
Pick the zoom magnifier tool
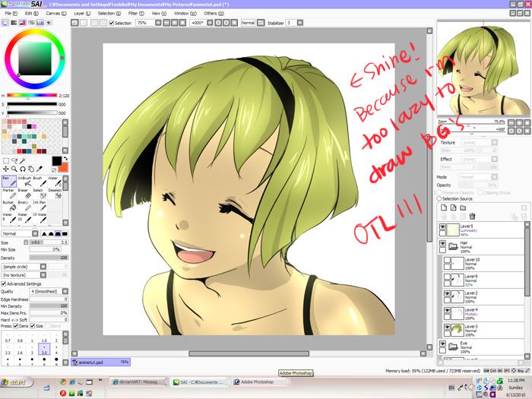[14, 169]
